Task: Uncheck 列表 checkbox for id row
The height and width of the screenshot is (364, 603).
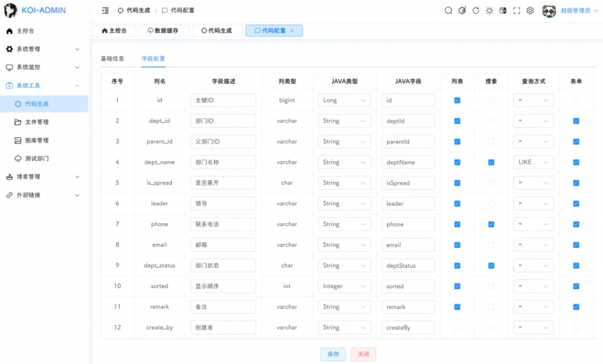Action: click(x=457, y=100)
